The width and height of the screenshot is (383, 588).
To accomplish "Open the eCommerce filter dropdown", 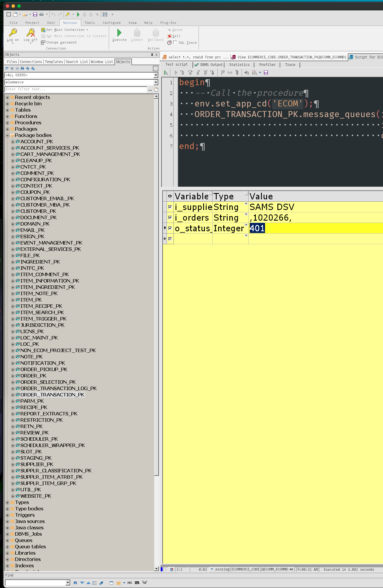I will tap(156, 82).
